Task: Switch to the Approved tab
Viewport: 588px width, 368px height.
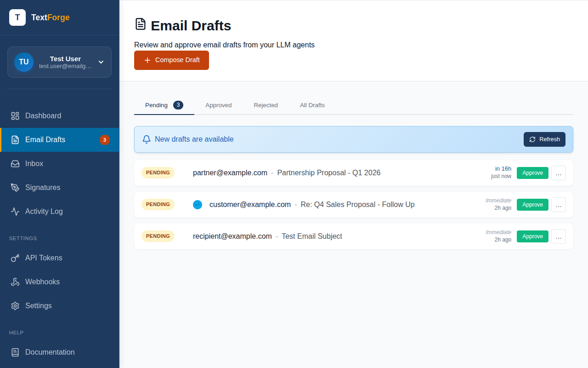Action: (219, 105)
